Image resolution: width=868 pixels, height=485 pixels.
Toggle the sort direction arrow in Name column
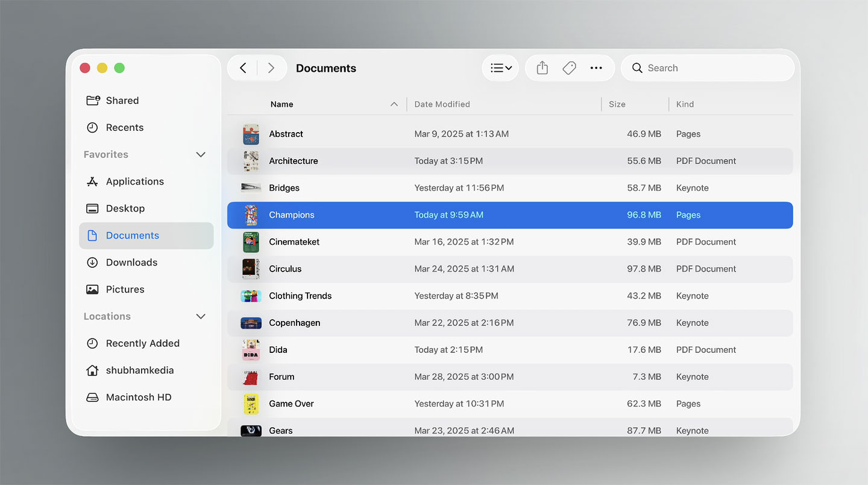click(394, 104)
